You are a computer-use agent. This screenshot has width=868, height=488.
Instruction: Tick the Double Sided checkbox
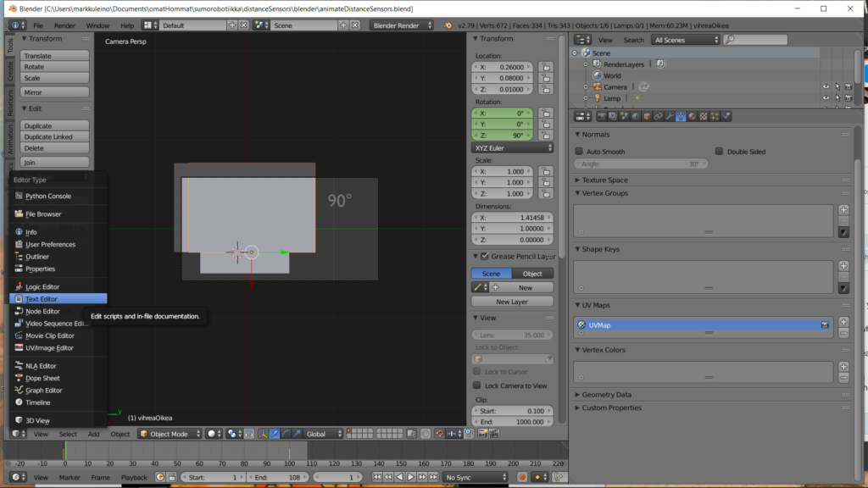pos(720,152)
